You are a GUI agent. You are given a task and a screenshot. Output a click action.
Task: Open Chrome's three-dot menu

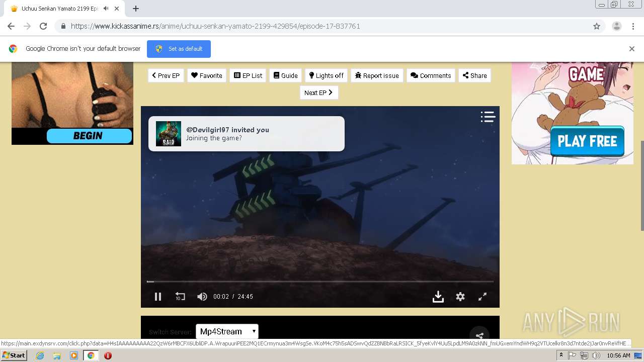(x=633, y=26)
